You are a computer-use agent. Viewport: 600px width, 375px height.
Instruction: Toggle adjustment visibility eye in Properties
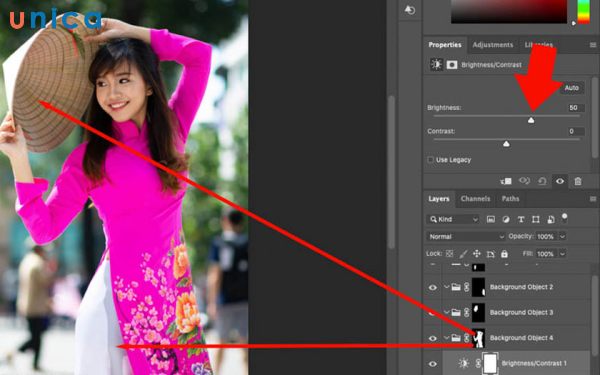coord(560,181)
